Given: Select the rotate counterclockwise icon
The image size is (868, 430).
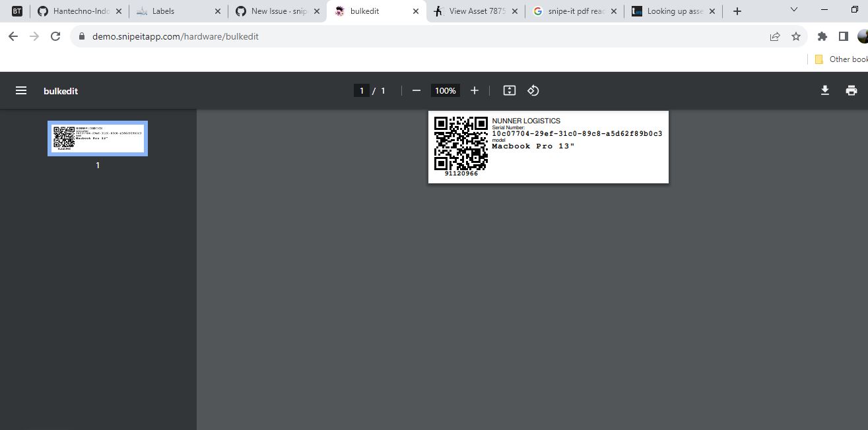Looking at the screenshot, I should (533, 90).
